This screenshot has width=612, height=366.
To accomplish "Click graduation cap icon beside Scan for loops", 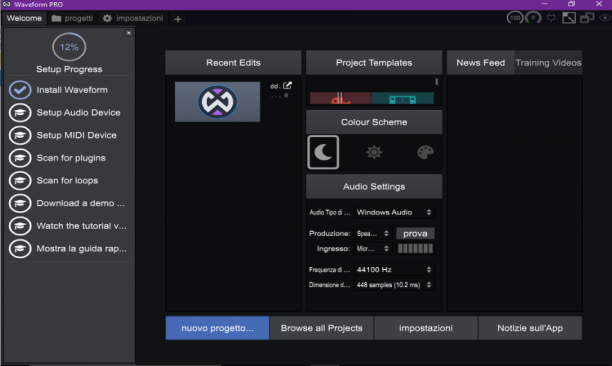I will (20, 181).
